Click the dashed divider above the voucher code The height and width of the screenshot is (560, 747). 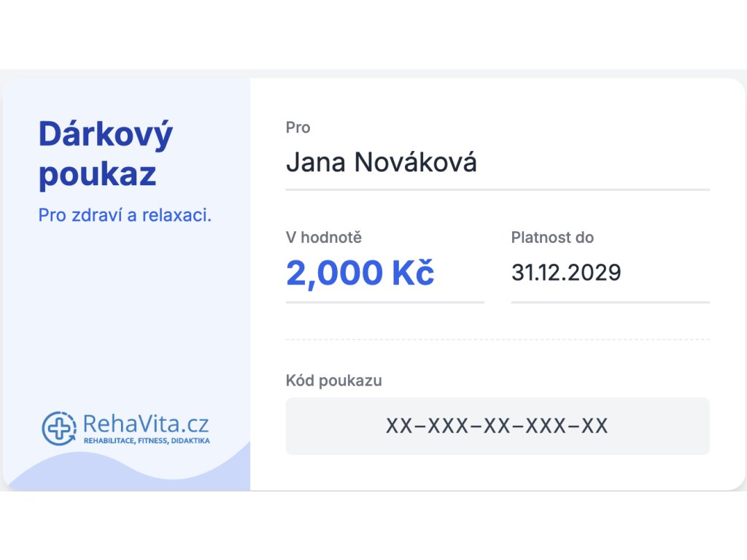[497, 339]
